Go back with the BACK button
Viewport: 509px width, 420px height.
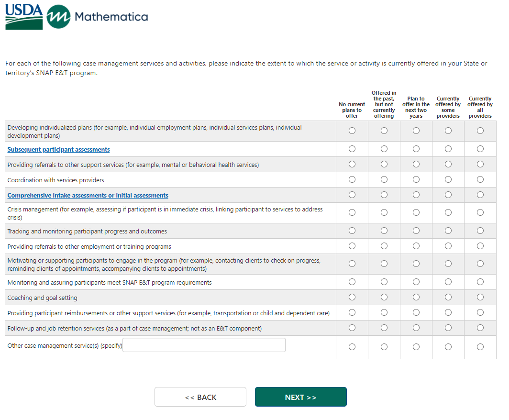[x=200, y=397]
